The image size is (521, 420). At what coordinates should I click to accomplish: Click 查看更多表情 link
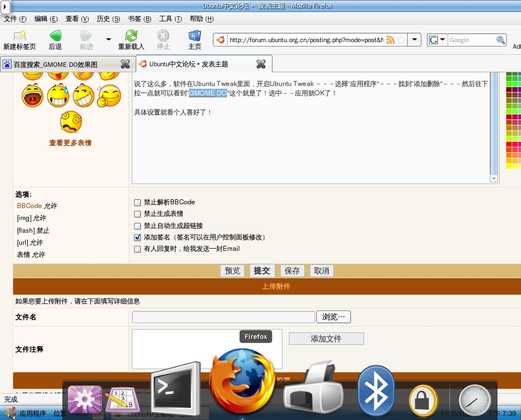(70, 143)
